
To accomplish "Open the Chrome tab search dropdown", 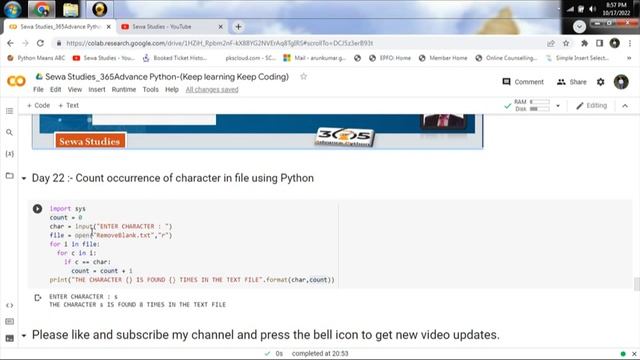I will click(579, 27).
